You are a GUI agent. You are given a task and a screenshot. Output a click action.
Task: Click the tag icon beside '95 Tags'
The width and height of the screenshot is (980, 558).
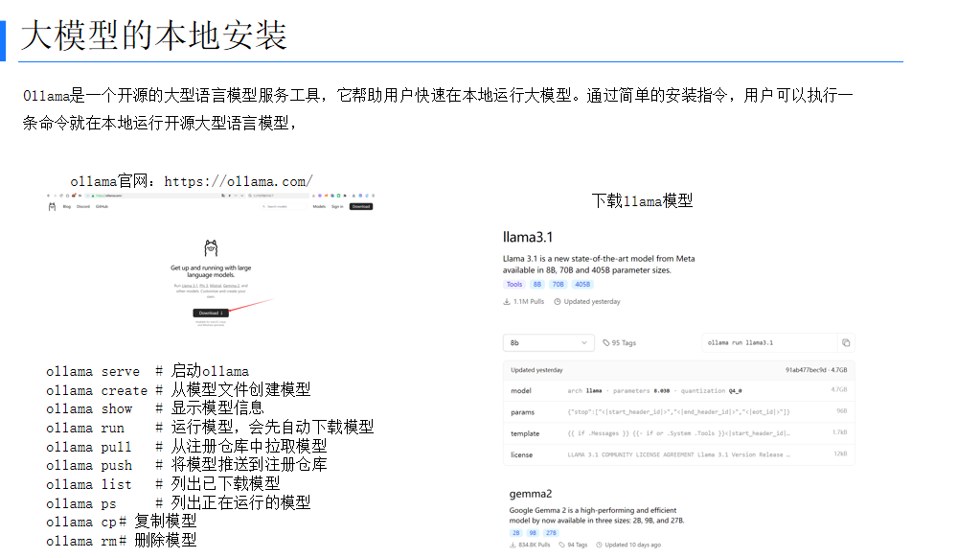point(606,343)
